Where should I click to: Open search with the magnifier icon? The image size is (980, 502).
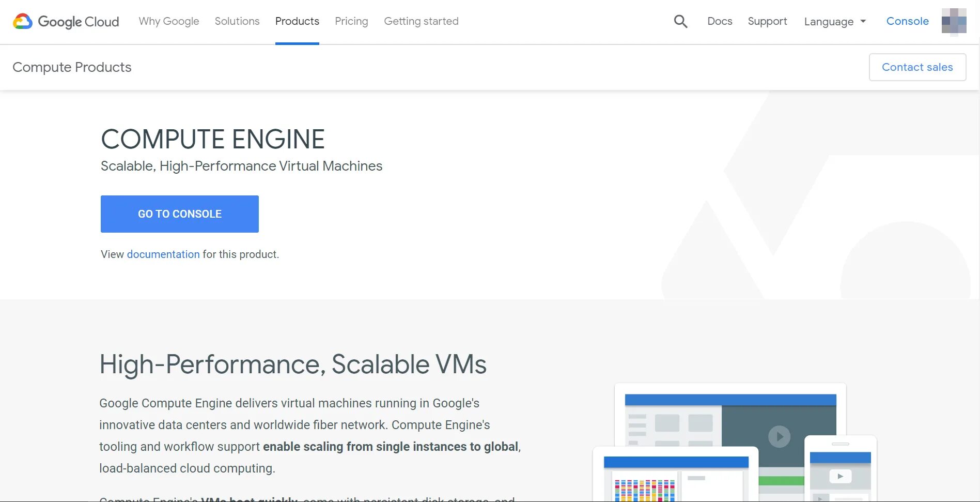coord(680,21)
